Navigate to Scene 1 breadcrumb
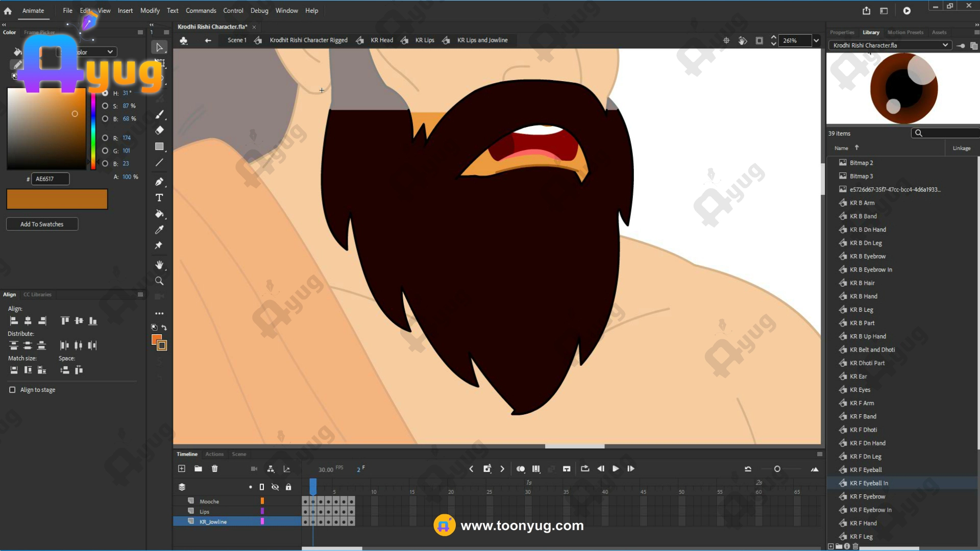Image resolution: width=980 pixels, height=551 pixels. pos(237,40)
